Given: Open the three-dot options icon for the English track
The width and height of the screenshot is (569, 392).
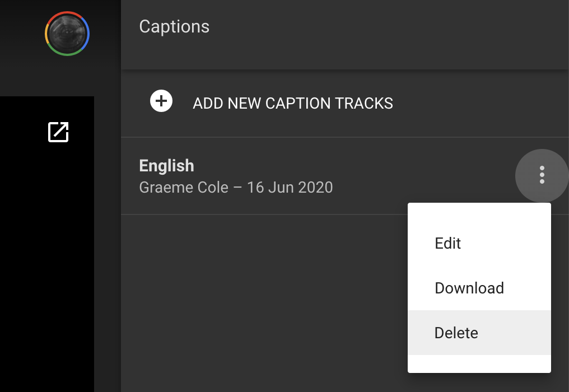Looking at the screenshot, I should [542, 176].
